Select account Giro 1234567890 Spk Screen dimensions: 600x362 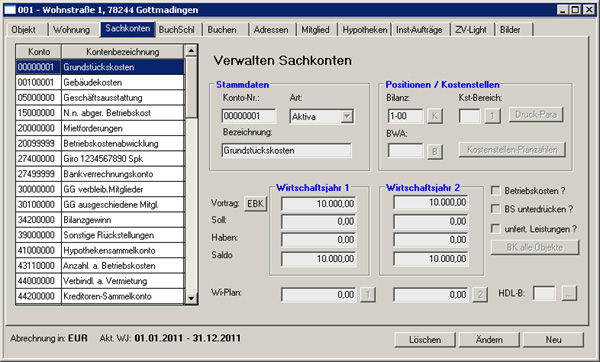[100, 159]
